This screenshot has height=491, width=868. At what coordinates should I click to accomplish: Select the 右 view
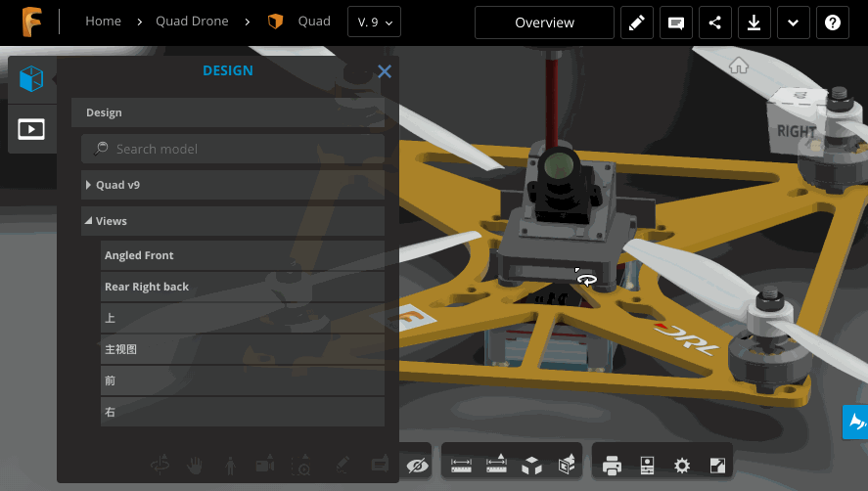point(243,412)
